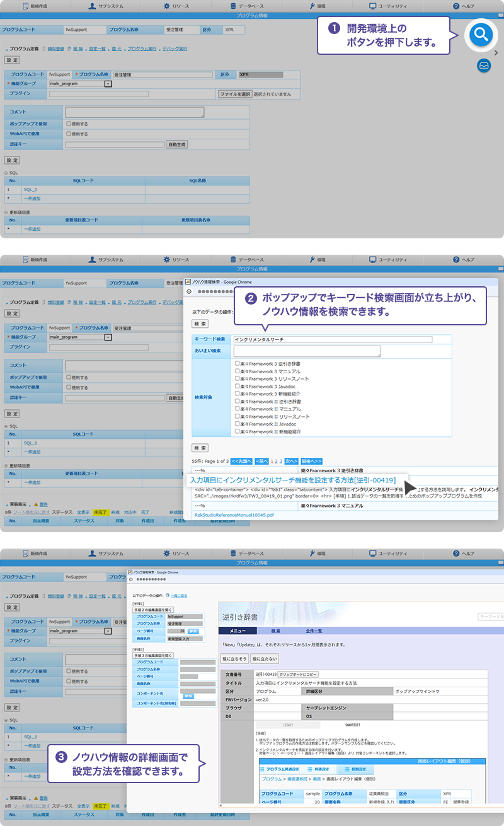Tick ポップアップで使用 checkbox in step 1 screenshot
504x826 pixels.
point(69,124)
